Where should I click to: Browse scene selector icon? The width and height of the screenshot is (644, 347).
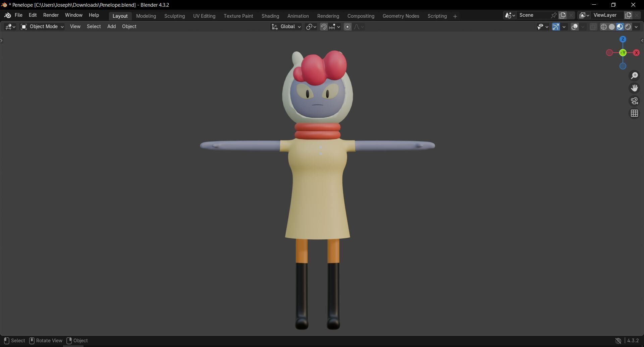[x=510, y=15]
